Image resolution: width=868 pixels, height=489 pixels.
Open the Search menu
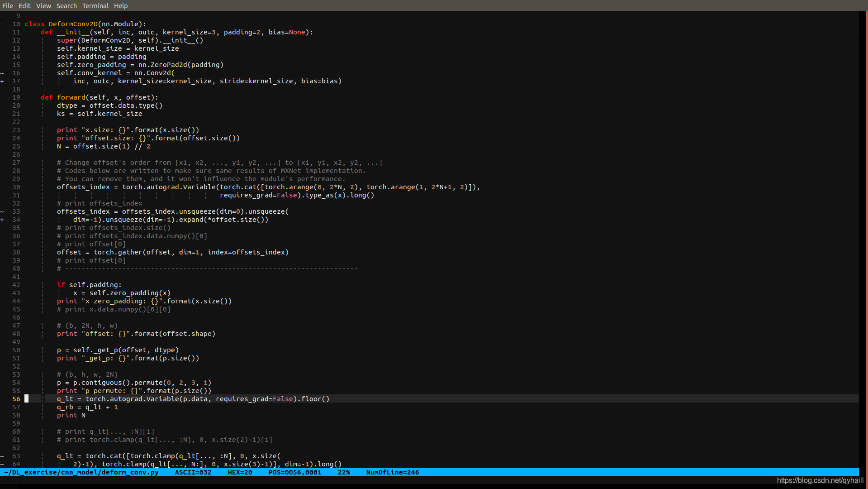coord(66,5)
